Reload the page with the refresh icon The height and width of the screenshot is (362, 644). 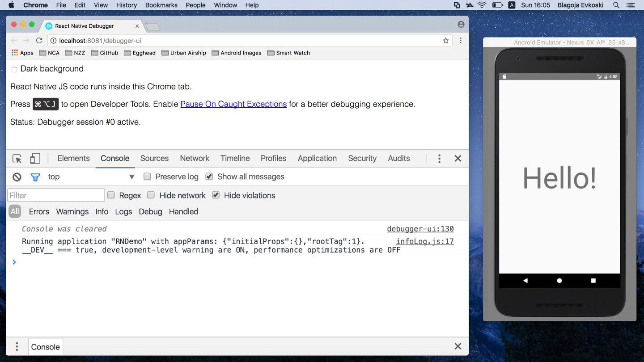[39, 41]
